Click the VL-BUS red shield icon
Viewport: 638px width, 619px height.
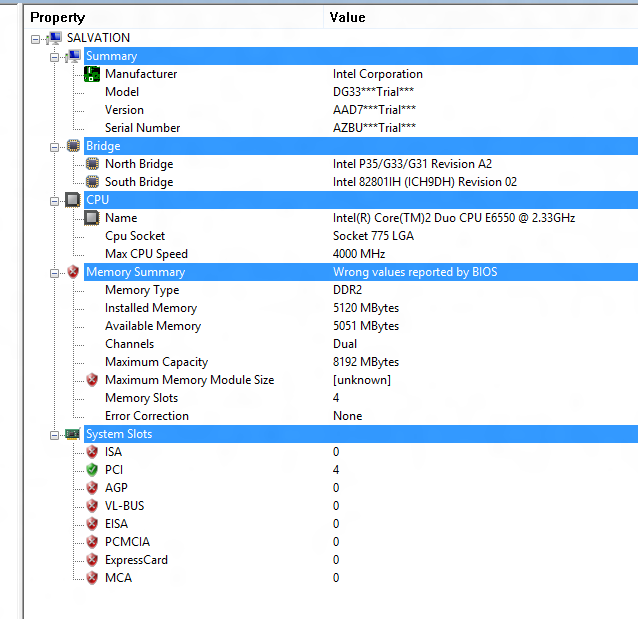[92, 505]
